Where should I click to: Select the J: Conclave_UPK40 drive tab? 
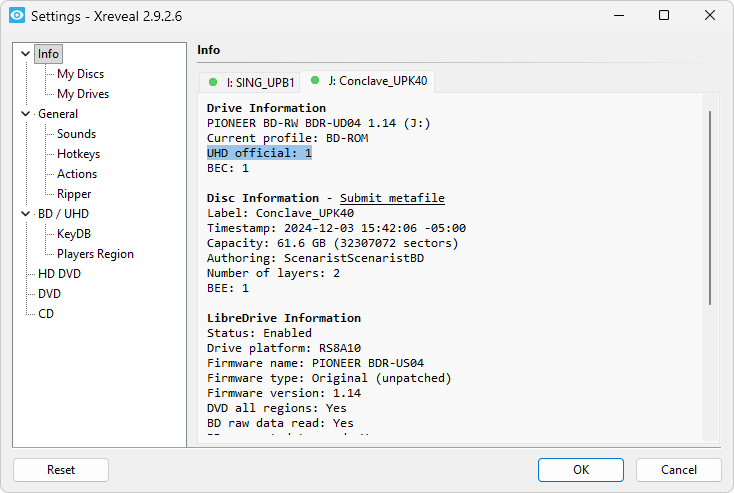[375, 81]
